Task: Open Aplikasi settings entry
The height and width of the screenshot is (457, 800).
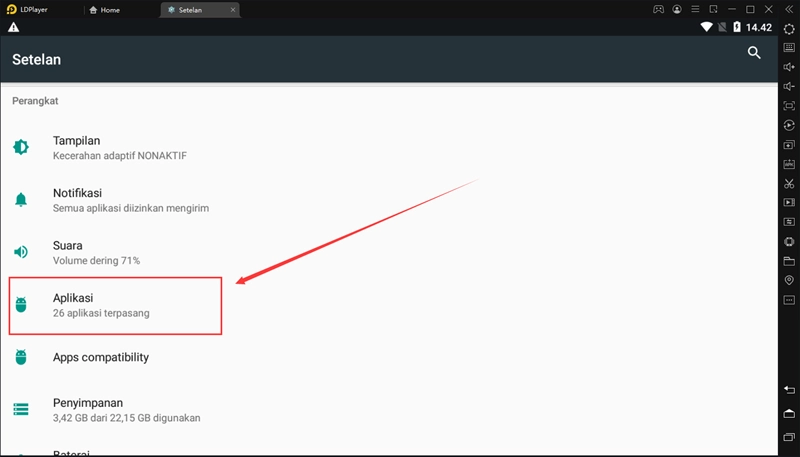Action: point(389,305)
